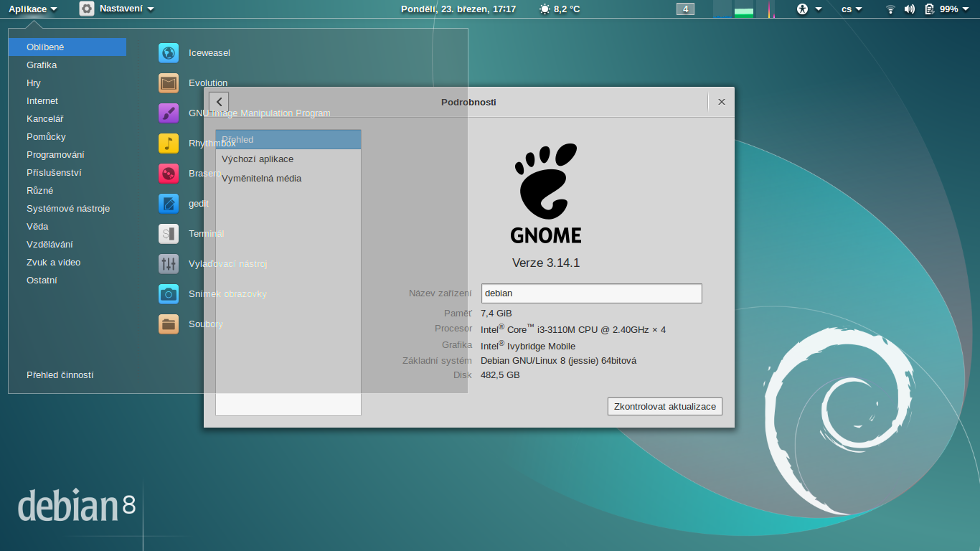The width and height of the screenshot is (980, 551).
Task: Open the Nastavení application menu
Action: pyautogui.click(x=117, y=9)
